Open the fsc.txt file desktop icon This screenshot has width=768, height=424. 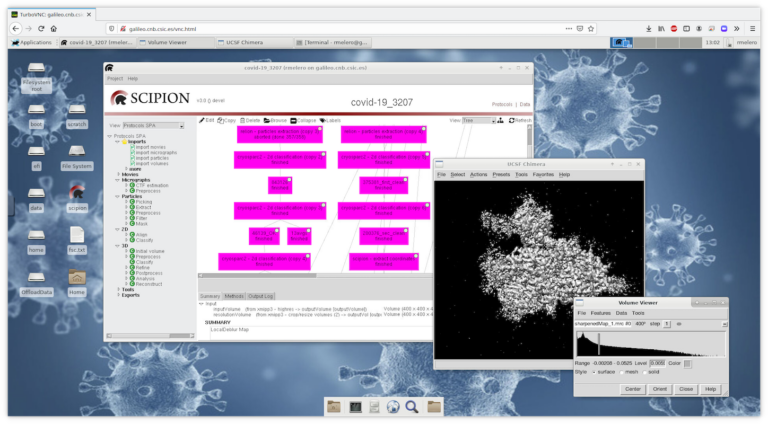point(77,235)
